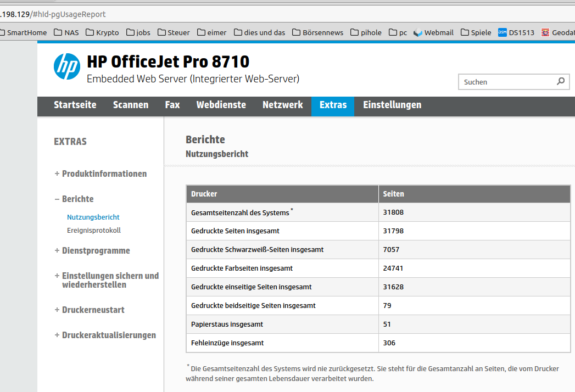Click the browser address bar URL

point(53,14)
